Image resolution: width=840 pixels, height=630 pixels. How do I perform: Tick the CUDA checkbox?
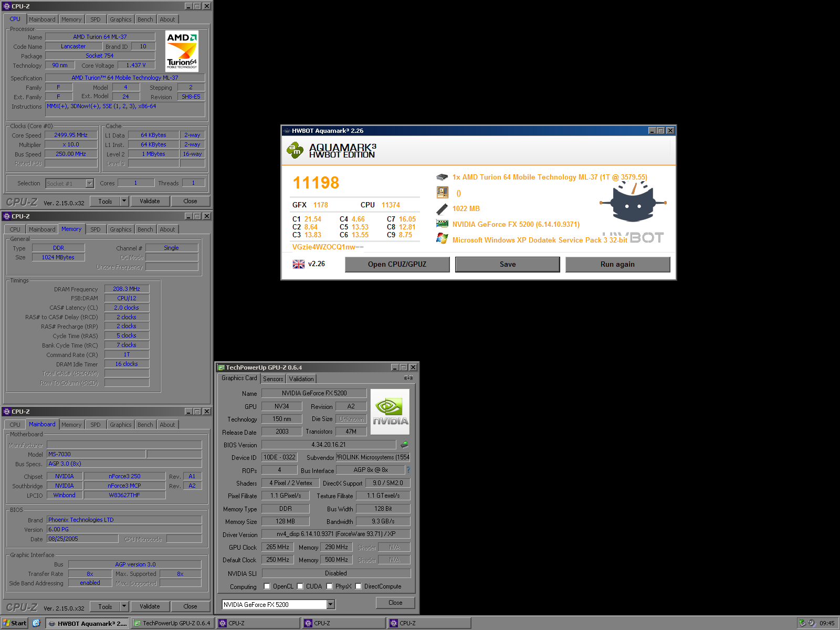[x=300, y=586]
